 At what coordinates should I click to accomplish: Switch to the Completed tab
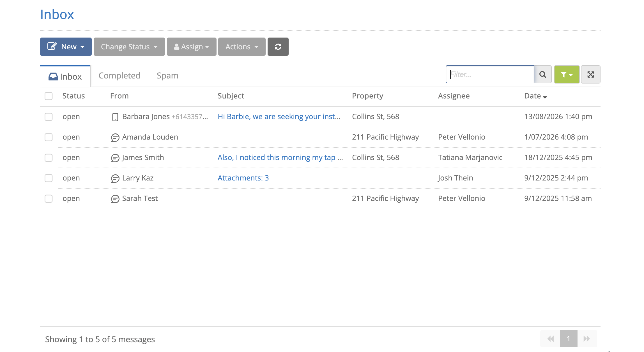pyautogui.click(x=119, y=76)
